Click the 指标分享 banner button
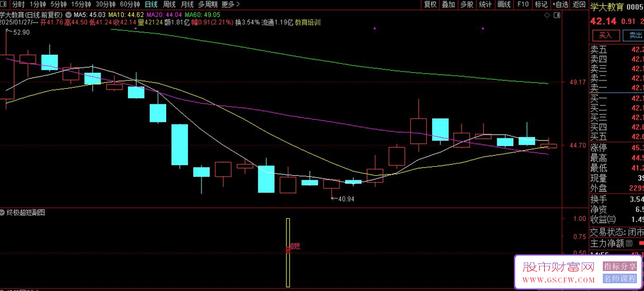The image size is (644, 291). pos(620,267)
